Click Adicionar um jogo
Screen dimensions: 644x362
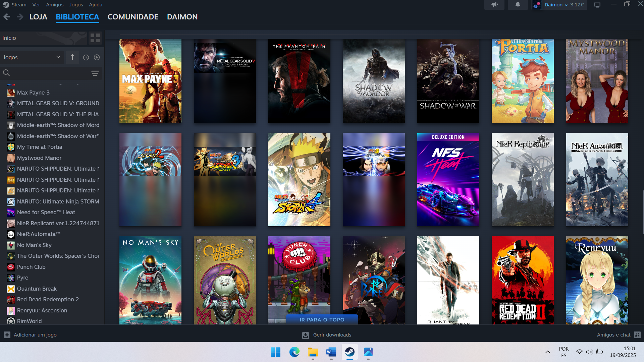[35, 335]
